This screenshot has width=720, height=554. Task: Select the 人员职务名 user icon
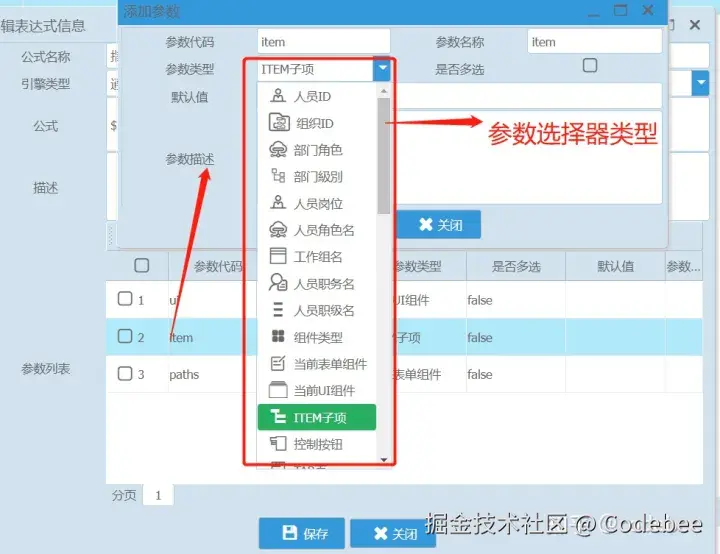[x=278, y=283]
